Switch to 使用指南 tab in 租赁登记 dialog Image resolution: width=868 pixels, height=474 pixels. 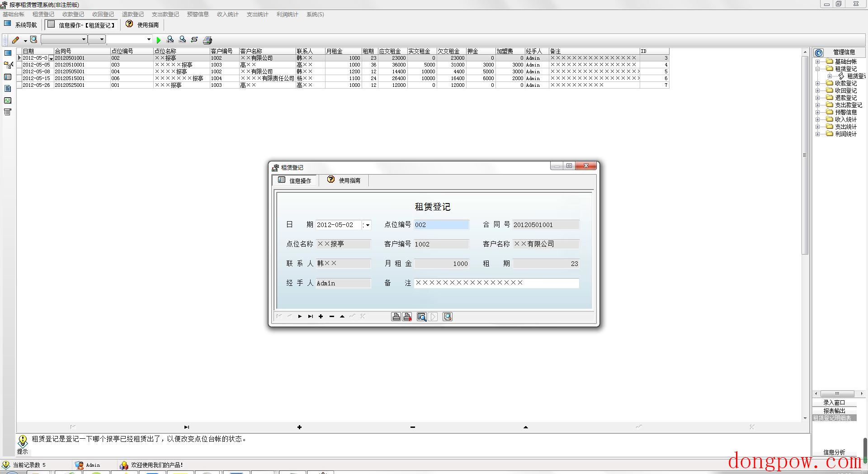344,180
